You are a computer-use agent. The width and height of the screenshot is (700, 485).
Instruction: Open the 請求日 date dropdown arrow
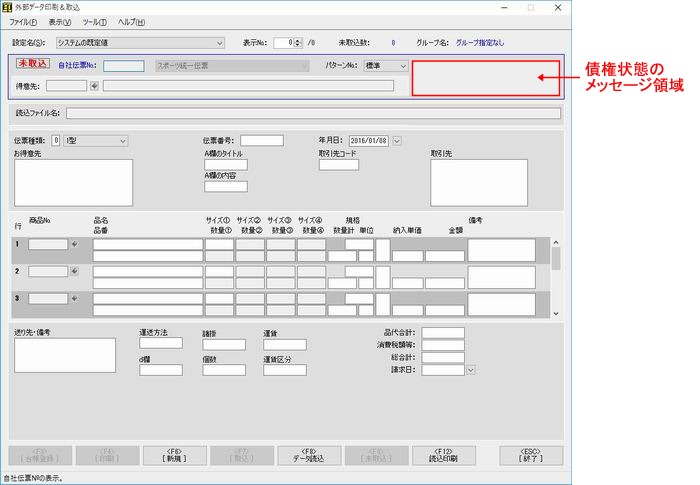tap(471, 370)
